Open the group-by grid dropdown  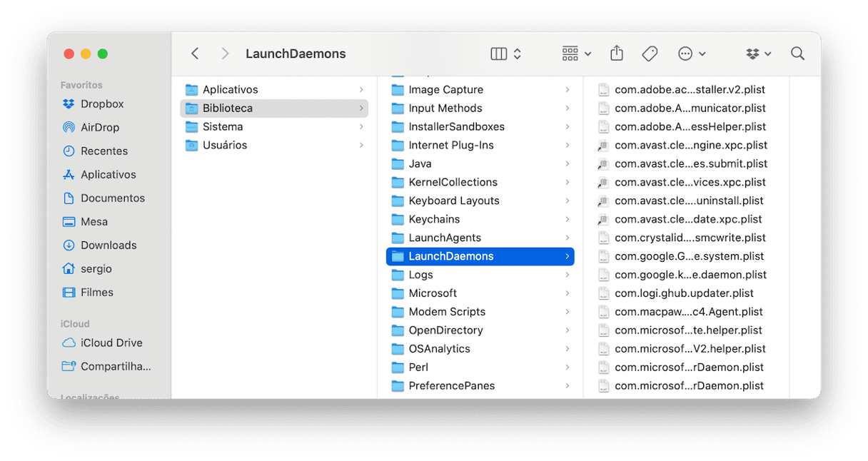click(577, 54)
